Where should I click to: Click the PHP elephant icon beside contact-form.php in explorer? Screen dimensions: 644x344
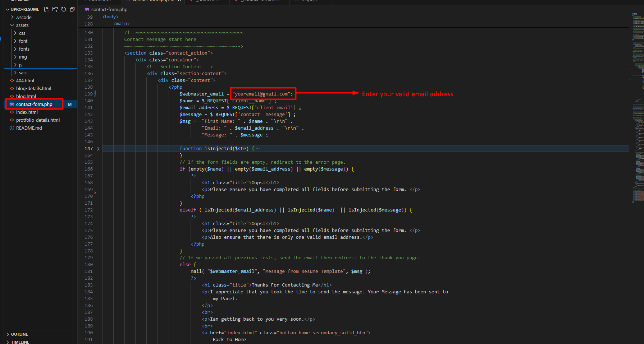tap(12, 104)
